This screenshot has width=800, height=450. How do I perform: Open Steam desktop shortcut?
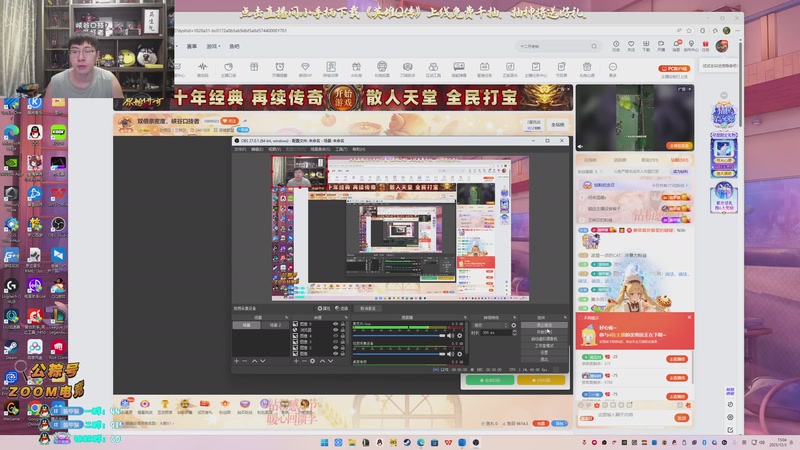point(11,347)
